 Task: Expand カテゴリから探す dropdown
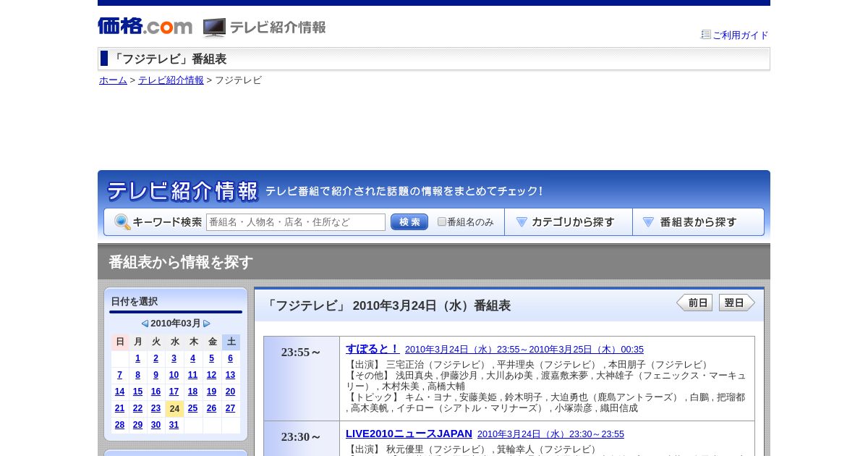[x=569, y=222]
